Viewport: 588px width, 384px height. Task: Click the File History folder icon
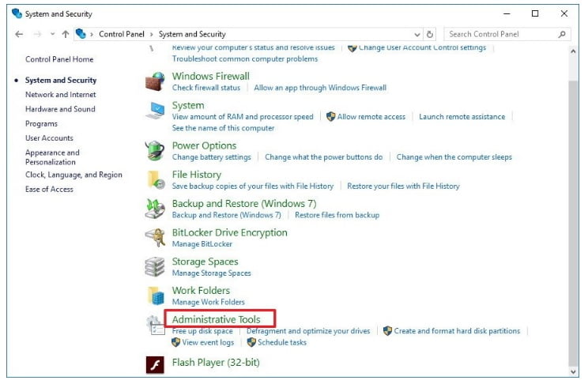155,179
